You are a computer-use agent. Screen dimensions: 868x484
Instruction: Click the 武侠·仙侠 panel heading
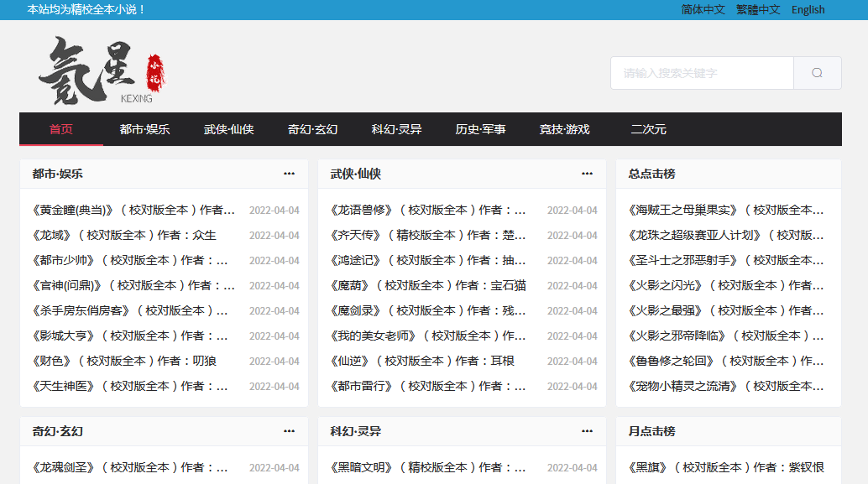[355, 174]
